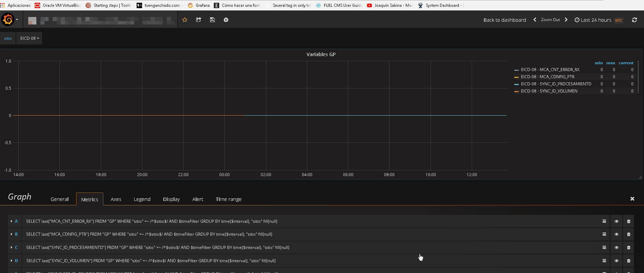
Task: Close the graph editor panel
Action: pyautogui.click(x=632, y=199)
